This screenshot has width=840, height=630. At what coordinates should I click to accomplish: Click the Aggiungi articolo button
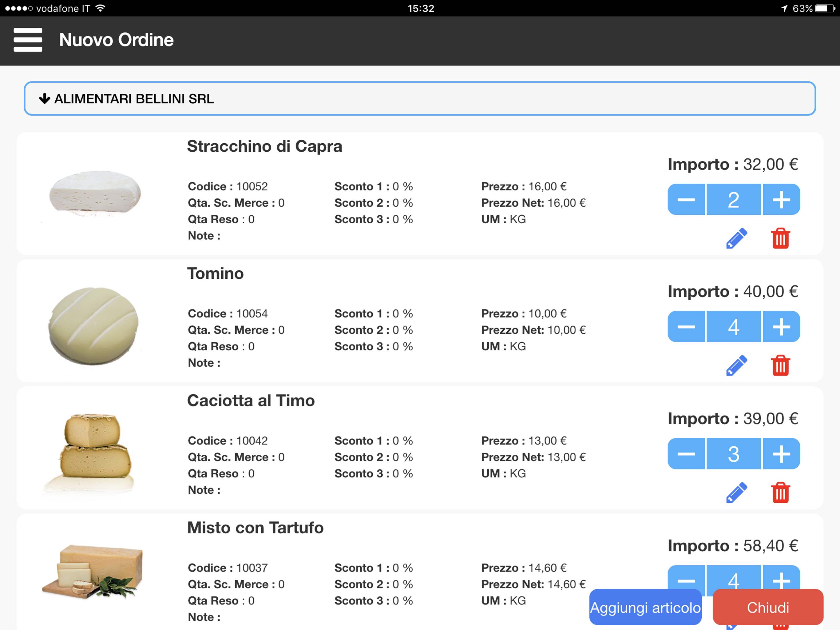[x=645, y=607]
